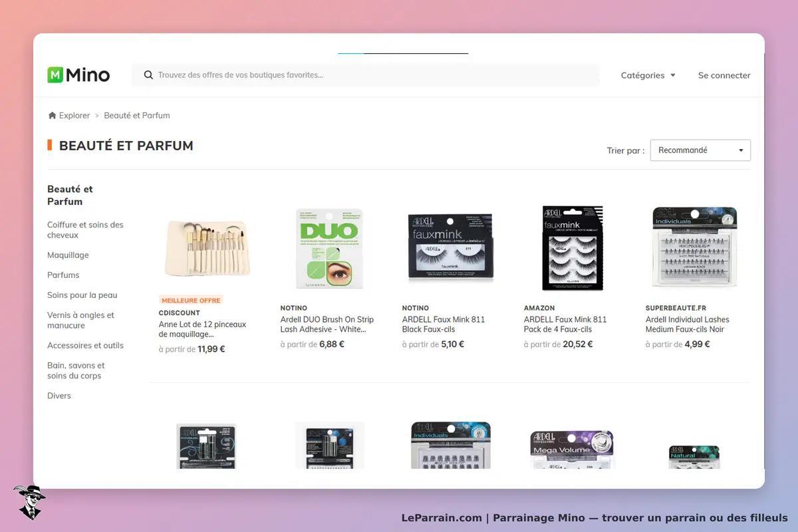This screenshot has width=798, height=532.
Task: Click the Mino logo
Action: click(78, 75)
